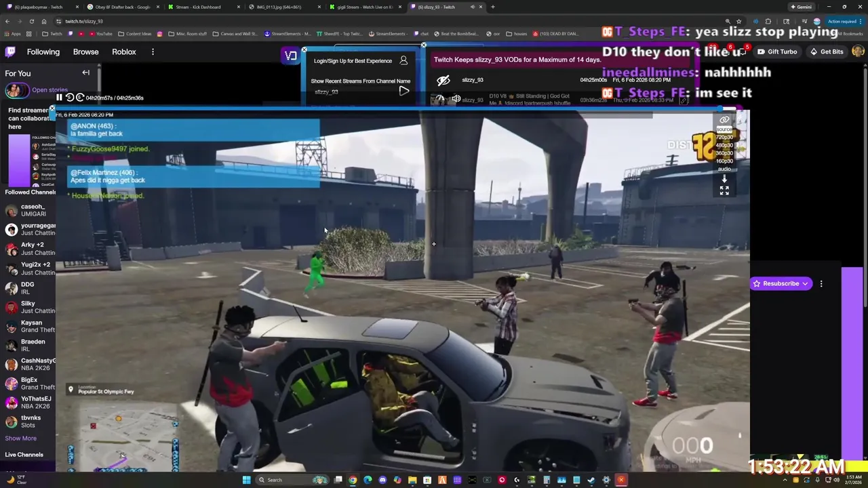
Task: Pause the VOD playback
Action: [x=59, y=98]
